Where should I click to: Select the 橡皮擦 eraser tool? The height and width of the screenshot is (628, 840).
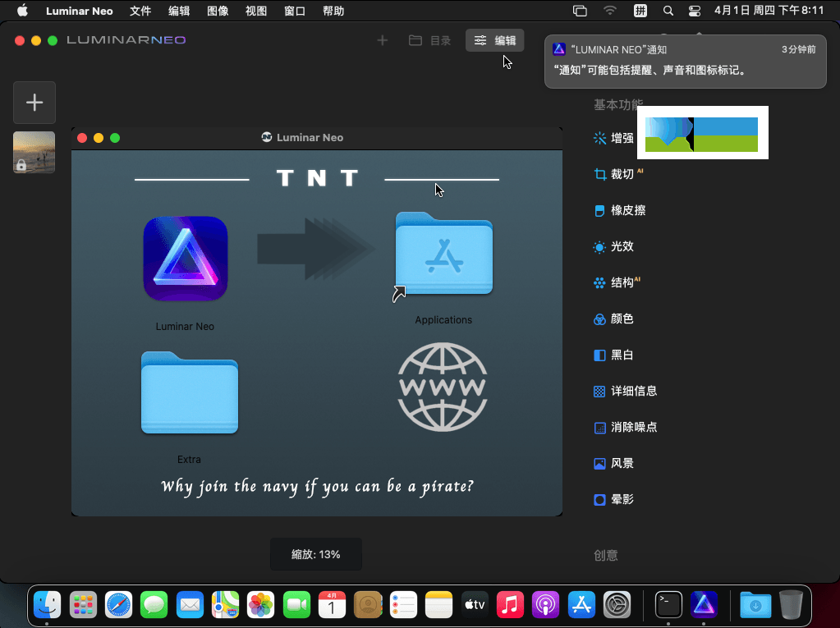coord(619,210)
